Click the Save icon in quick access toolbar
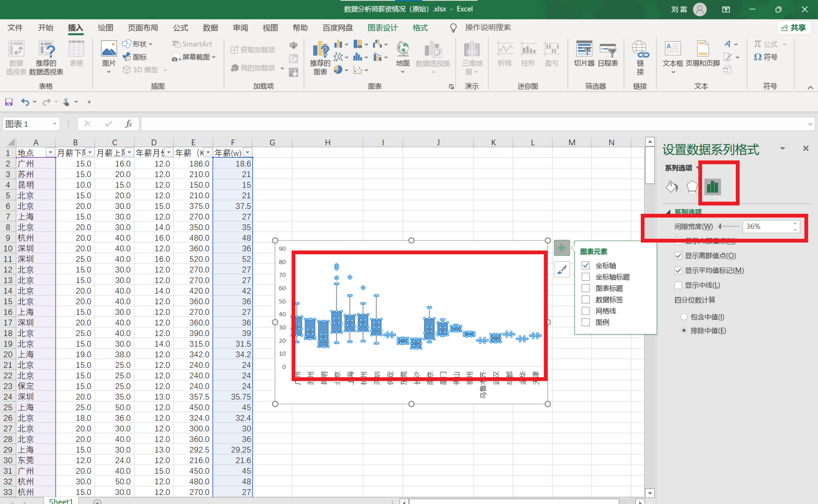The image size is (818, 504). tap(9, 102)
